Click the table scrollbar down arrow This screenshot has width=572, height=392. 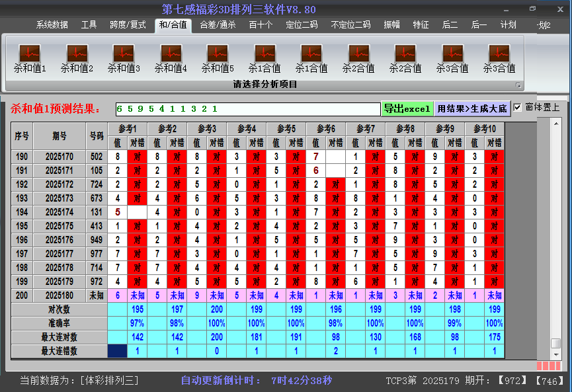click(x=556, y=354)
